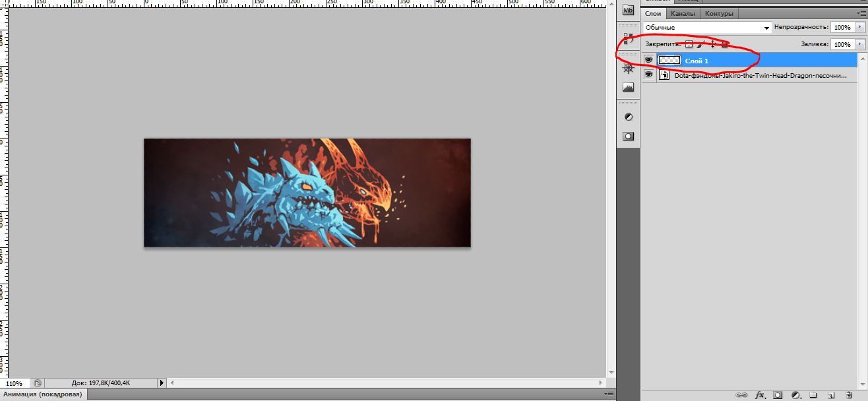Click the Док: 197,8K/400,4K status text
The height and width of the screenshot is (401, 868).
click(100, 383)
